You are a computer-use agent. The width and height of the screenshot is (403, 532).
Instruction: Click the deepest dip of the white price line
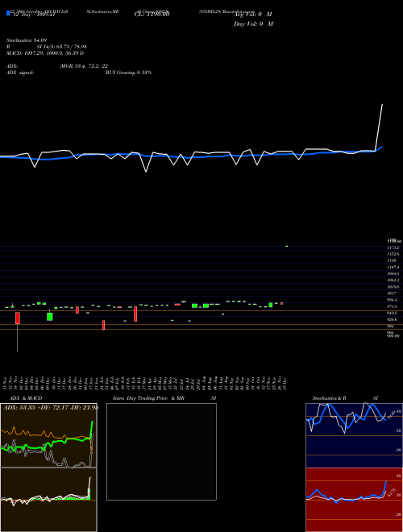(146, 172)
